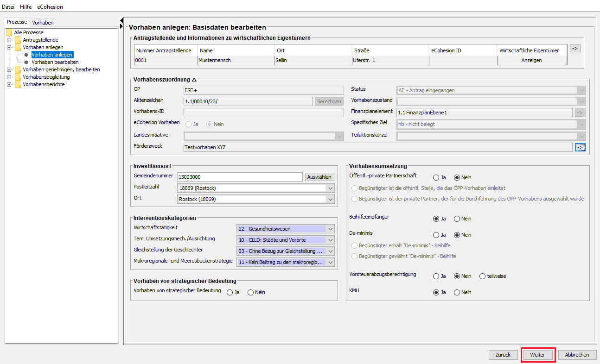Click the eCohesion ID column header

click(463, 50)
